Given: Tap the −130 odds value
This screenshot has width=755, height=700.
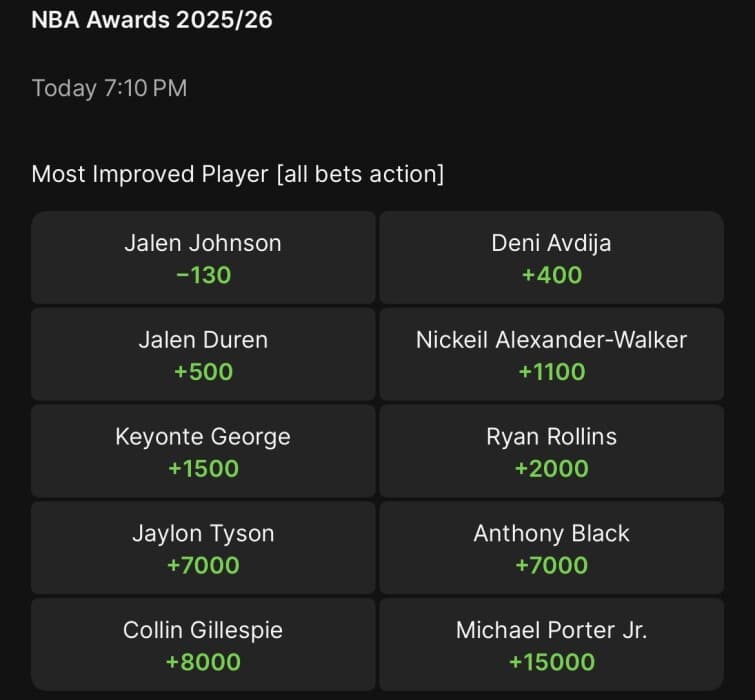Looking at the screenshot, I should (203, 274).
